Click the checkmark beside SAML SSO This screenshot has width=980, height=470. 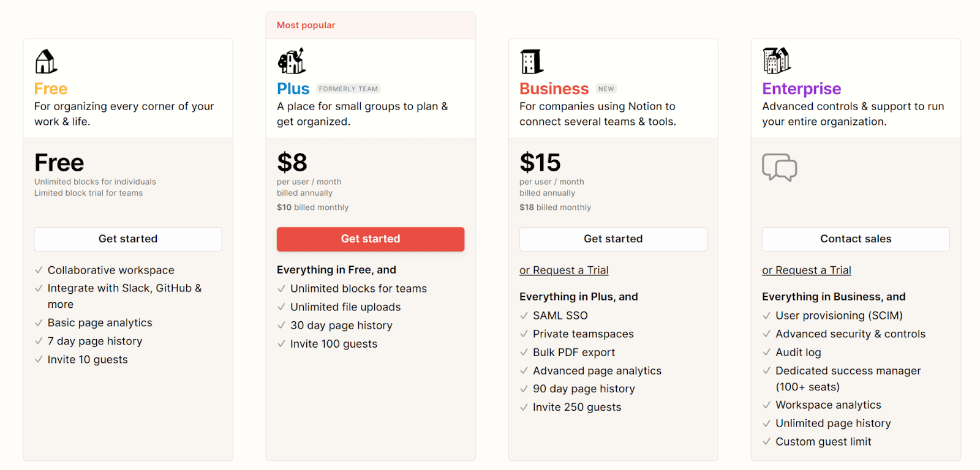tap(524, 316)
